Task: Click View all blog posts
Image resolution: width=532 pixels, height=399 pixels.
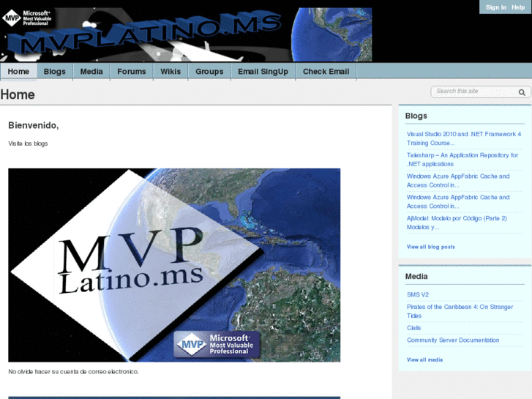Action: (x=430, y=247)
